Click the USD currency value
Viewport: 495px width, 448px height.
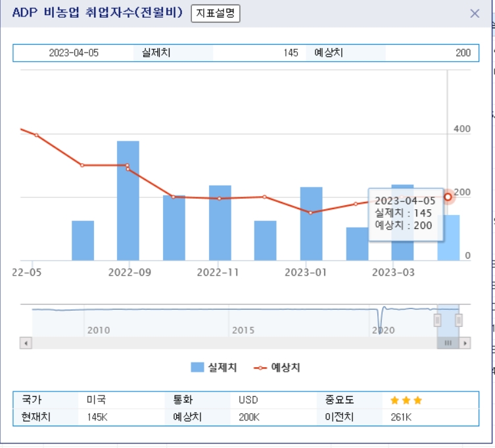(248, 400)
